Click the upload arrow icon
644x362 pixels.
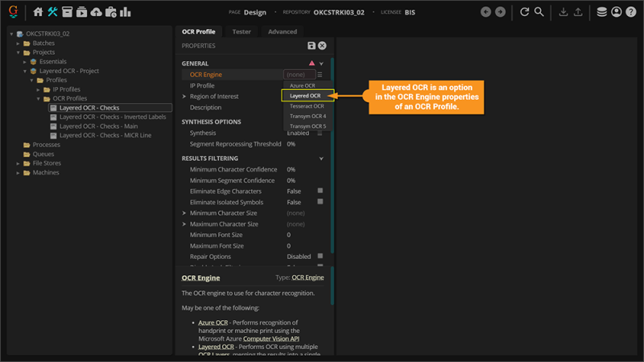pos(578,12)
